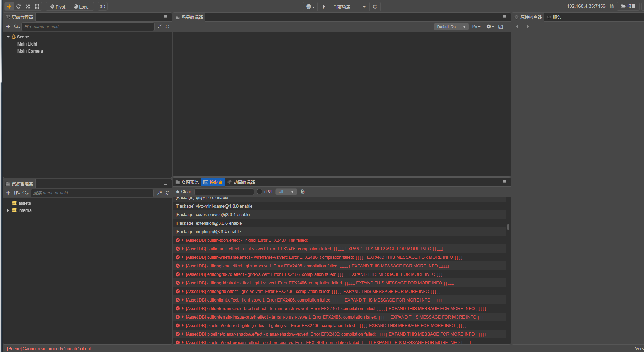The image size is (644, 352).
Task: Switch to the 服务 services tab
Action: 554,17
